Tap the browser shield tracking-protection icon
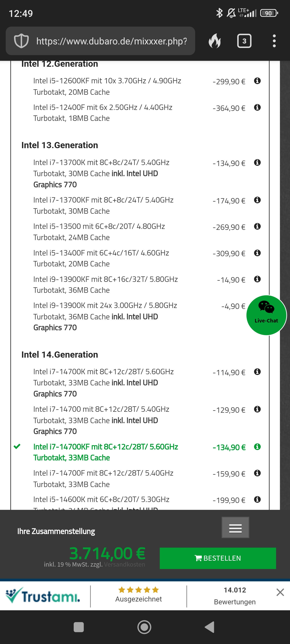The image size is (290, 644). click(21, 41)
